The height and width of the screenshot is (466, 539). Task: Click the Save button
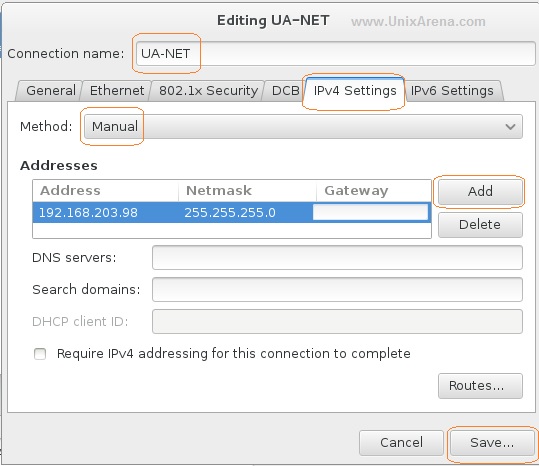(492, 443)
